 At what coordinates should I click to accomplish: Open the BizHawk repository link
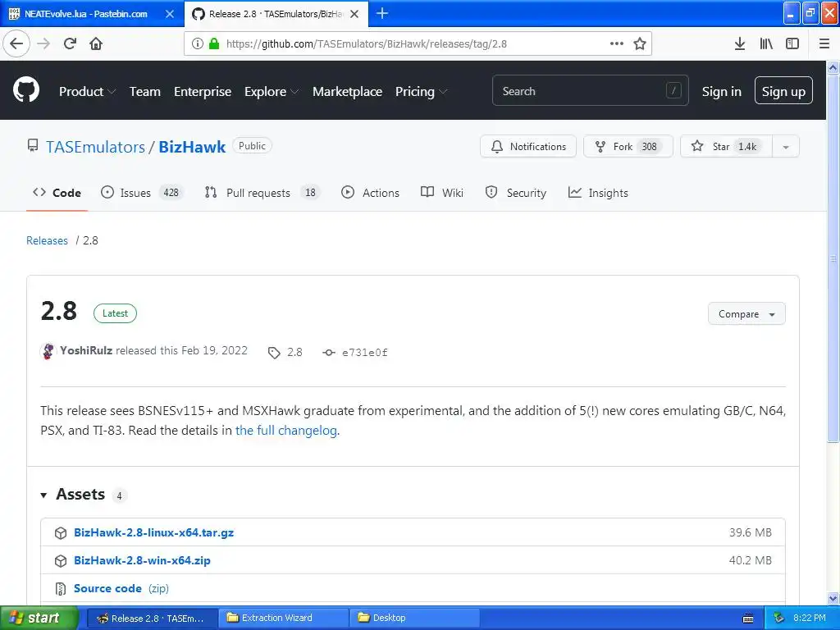pos(192,147)
